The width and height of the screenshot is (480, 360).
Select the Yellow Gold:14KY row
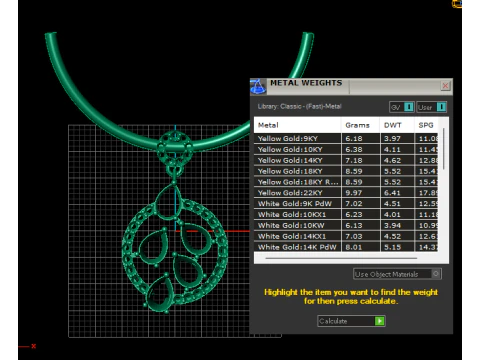coord(346,160)
